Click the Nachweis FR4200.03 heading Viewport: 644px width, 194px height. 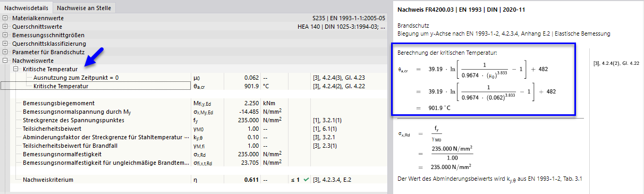tap(461, 10)
